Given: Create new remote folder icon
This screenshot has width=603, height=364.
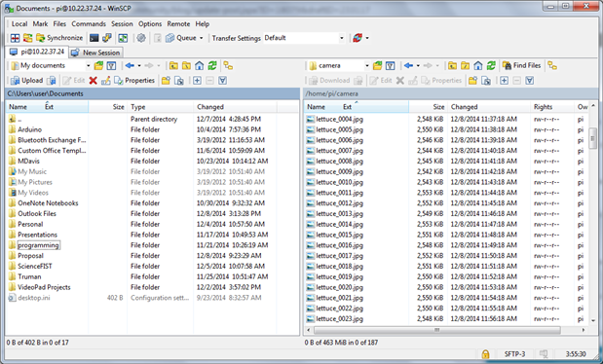Looking at the screenshot, I should tap(472, 81).
